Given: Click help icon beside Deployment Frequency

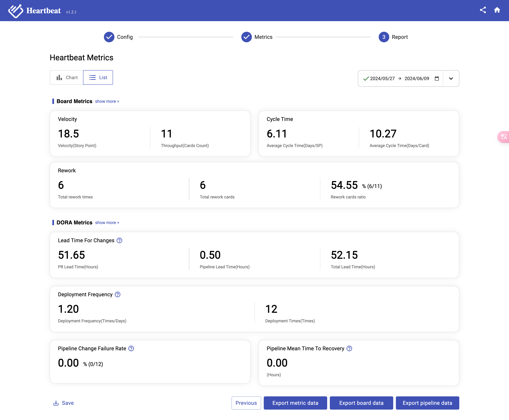Looking at the screenshot, I should (x=118, y=294).
